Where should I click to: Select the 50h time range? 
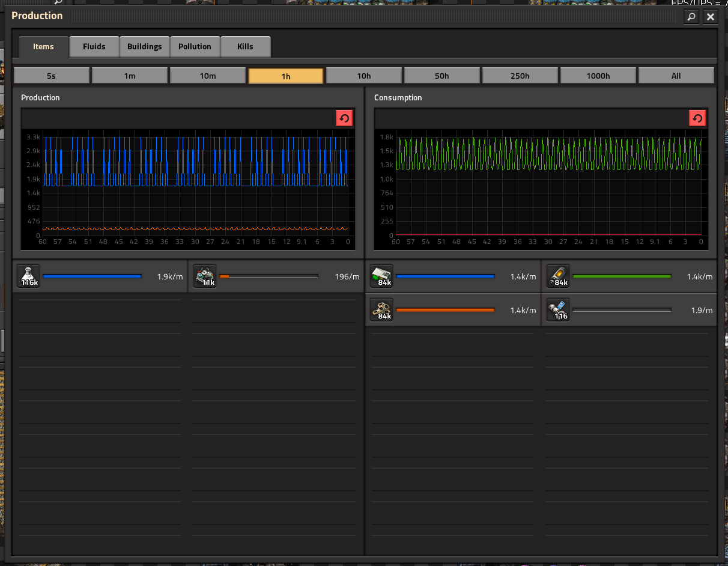442,76
